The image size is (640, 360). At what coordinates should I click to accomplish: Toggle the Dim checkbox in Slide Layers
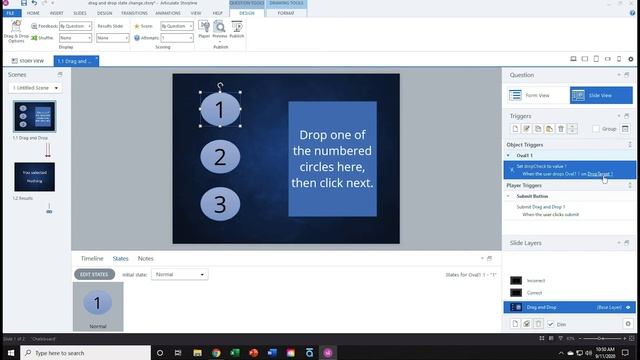tap(551, 324)
